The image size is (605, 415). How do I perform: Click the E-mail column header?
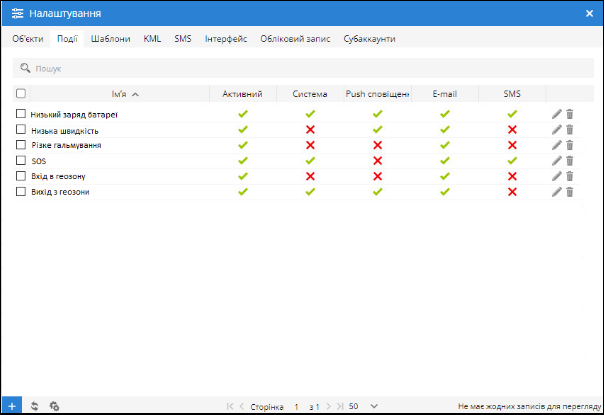click(x=445, y=94)
